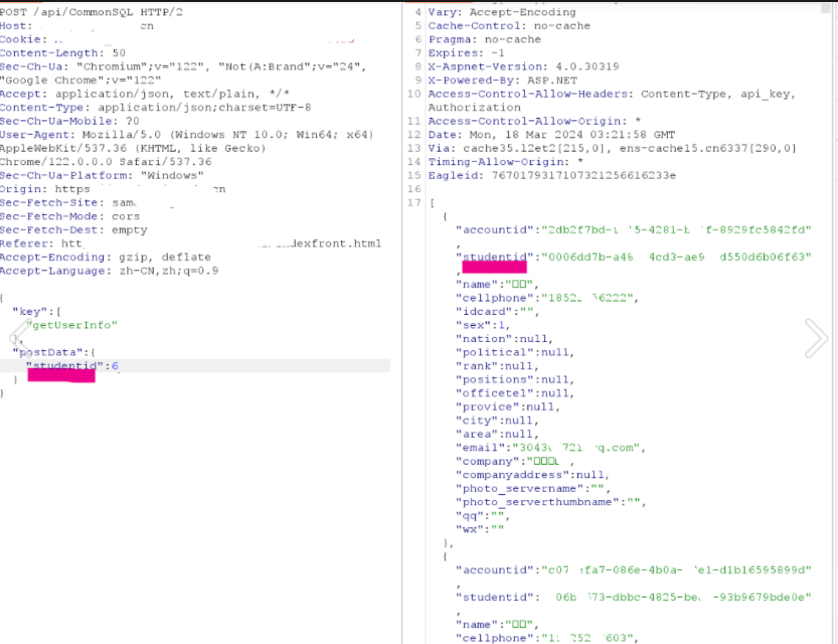Click the second record's "studentid" value ending 93b9679bde0e

pyautogui.click(x=683, y=597)
